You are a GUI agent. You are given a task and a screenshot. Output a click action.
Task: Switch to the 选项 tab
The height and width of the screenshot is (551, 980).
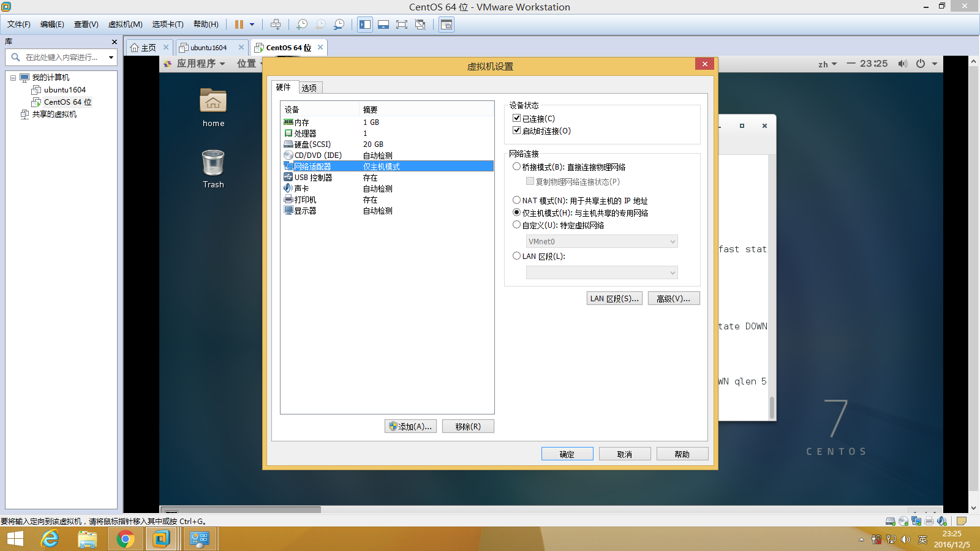tap(310, 87)
